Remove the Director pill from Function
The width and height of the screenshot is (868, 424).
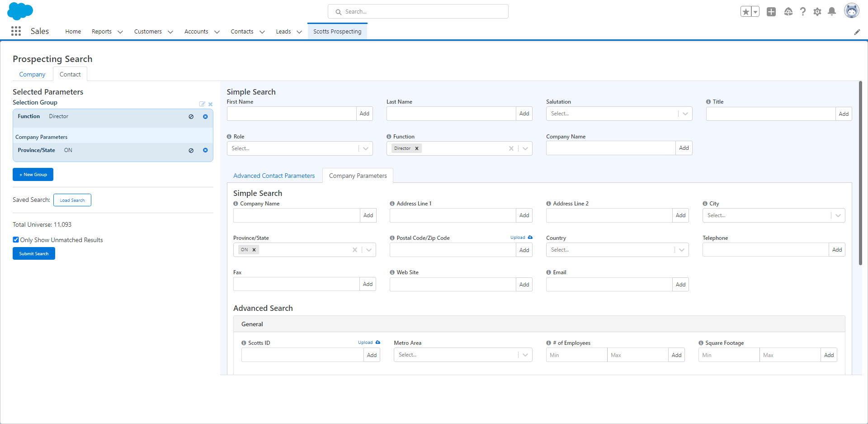point(417,148)
